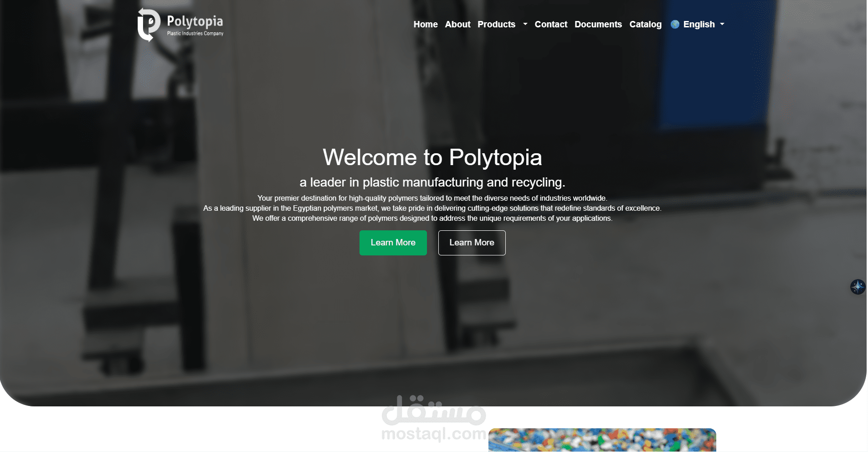
Task: Click the globe icon beside English
Action: point(675,24)
